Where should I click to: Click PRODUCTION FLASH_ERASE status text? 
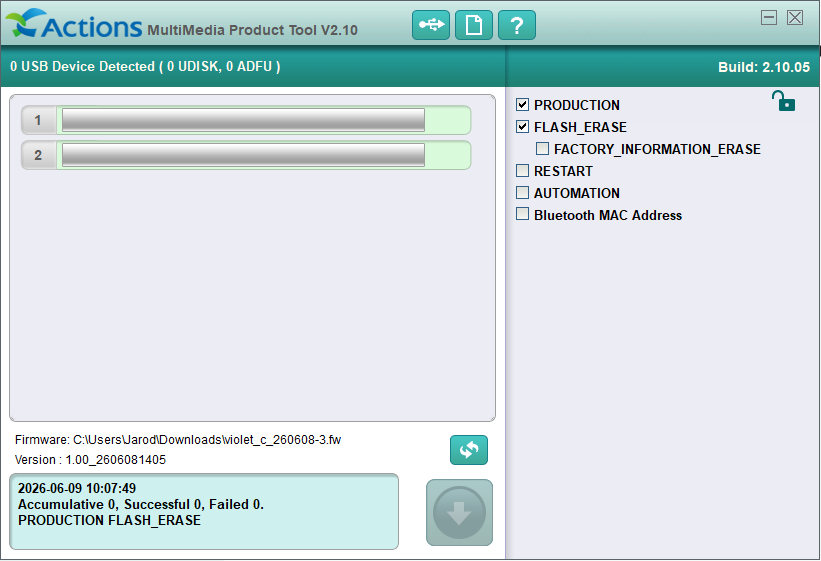coord(109,520)
